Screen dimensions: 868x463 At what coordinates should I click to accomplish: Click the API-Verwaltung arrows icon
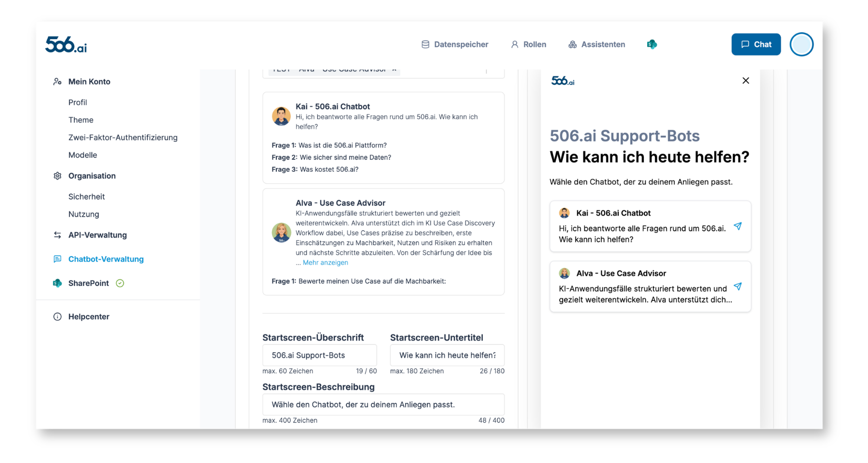click(x=57, y=235)
